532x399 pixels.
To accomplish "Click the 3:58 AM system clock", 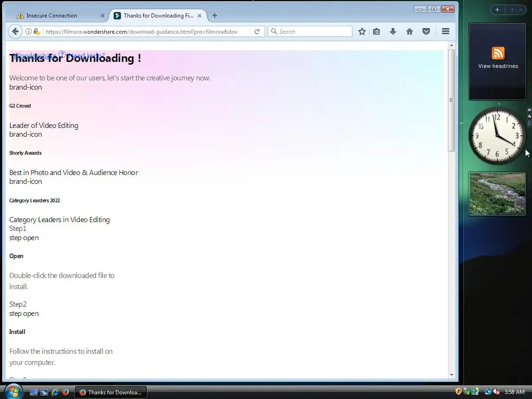I will (514, 392).
